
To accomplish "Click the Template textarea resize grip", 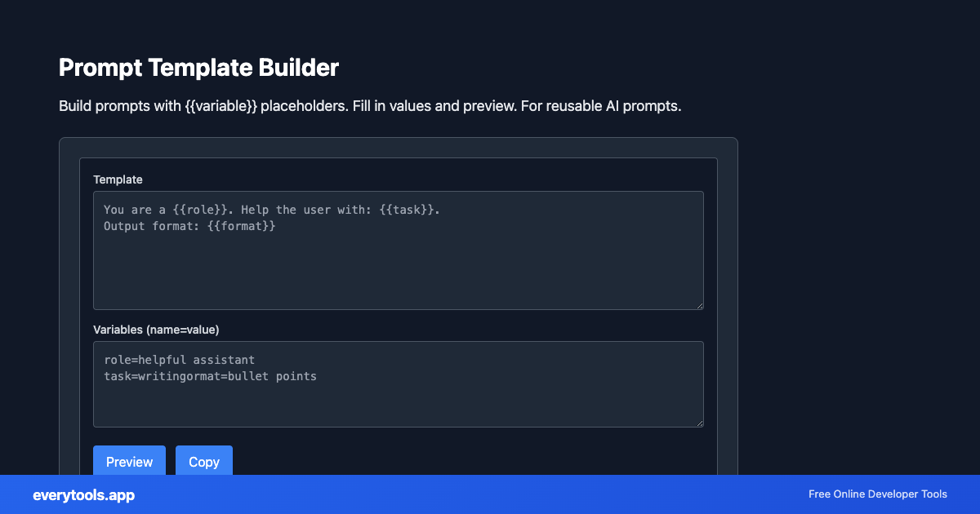I will point(698,304).
